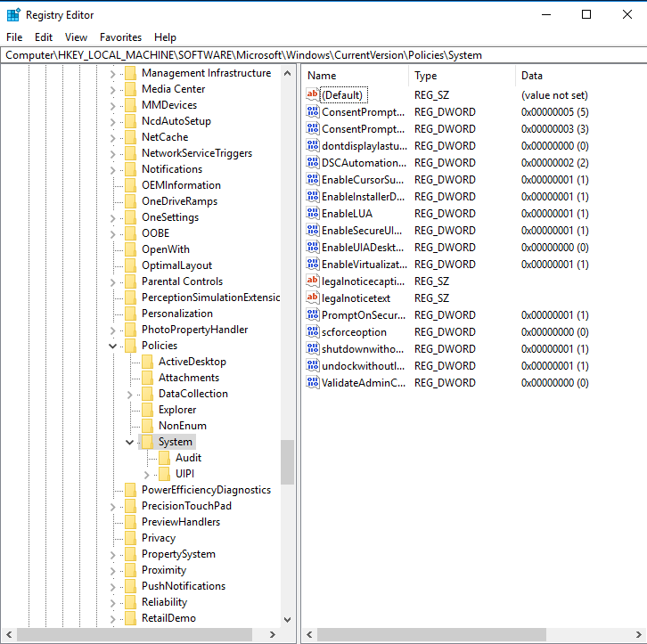This screenshot has height=644, width=647.
Task: Select the OEMInformation key
Action: 181,185
